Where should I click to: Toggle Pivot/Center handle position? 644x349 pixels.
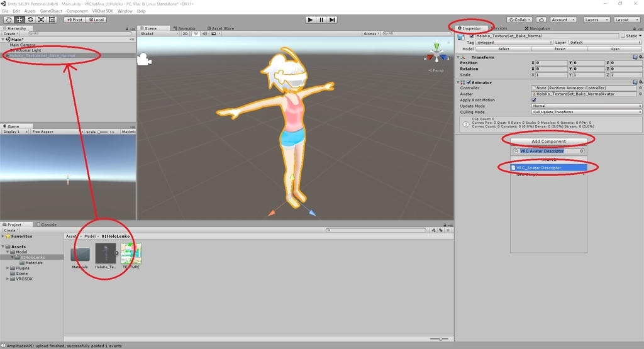tap(74, 19)
